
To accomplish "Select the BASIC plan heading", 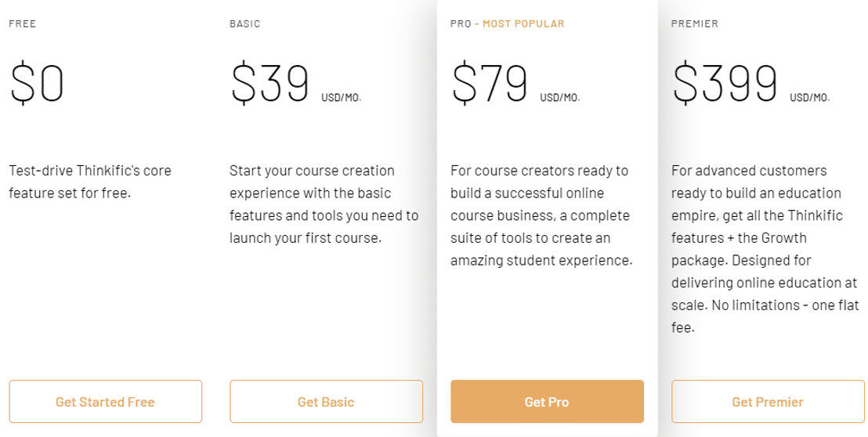I will coord(244,23).
